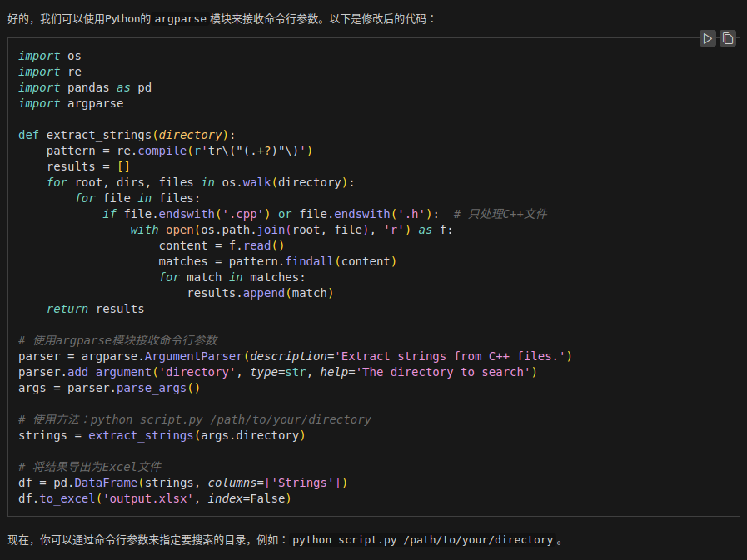Image resolution: width=747 pixels, height=560 pixels.
Task: Click the 'import argparse' line
Action: [71, 103]
